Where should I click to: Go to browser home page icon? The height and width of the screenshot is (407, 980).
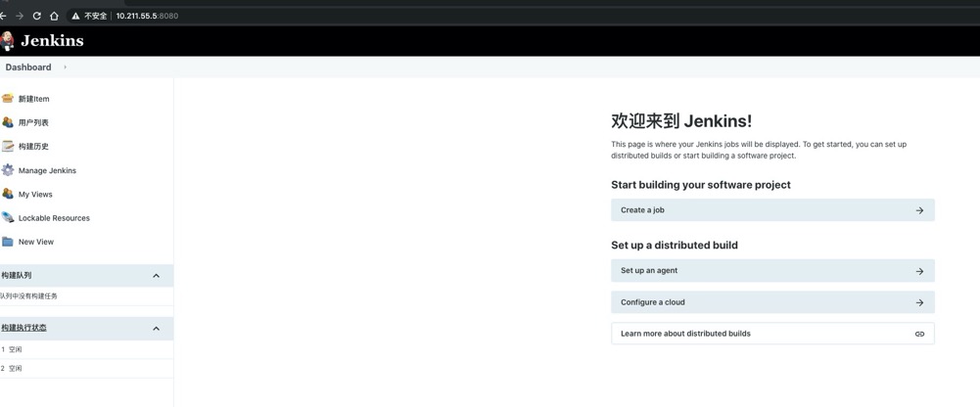(x=54, y=16)
